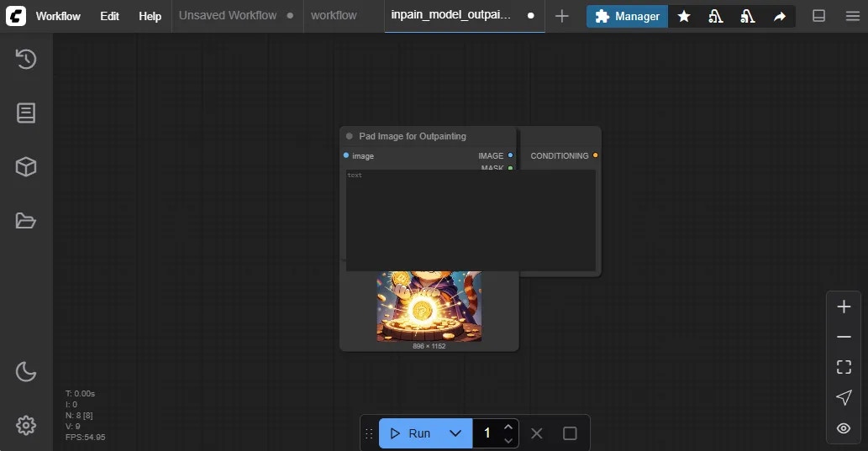Click the share arrow icon
This screenshot has height=451, width=868.
click(780, 17)
